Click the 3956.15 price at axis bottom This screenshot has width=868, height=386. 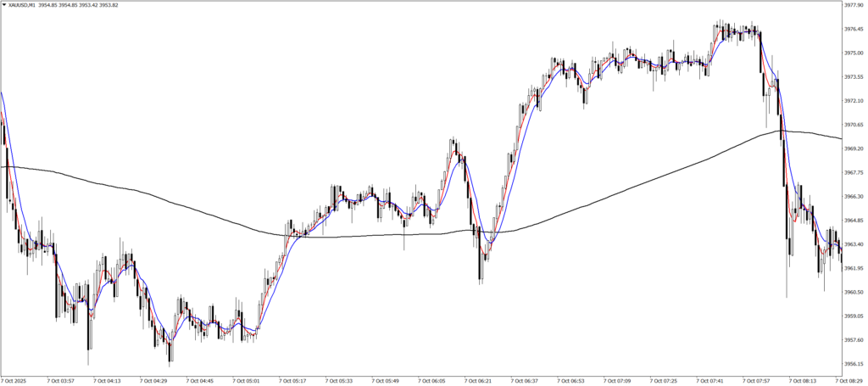pos(854,364)
